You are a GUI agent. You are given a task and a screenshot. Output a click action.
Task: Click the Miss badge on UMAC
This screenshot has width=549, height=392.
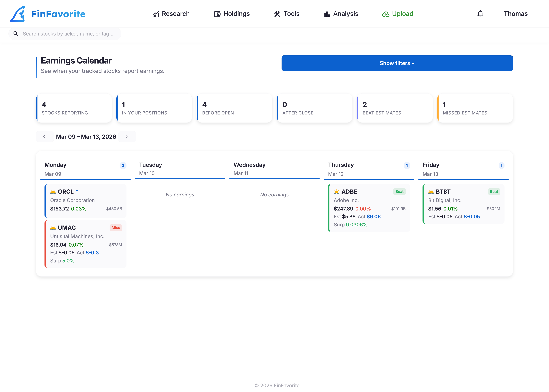tap(116, 228)
